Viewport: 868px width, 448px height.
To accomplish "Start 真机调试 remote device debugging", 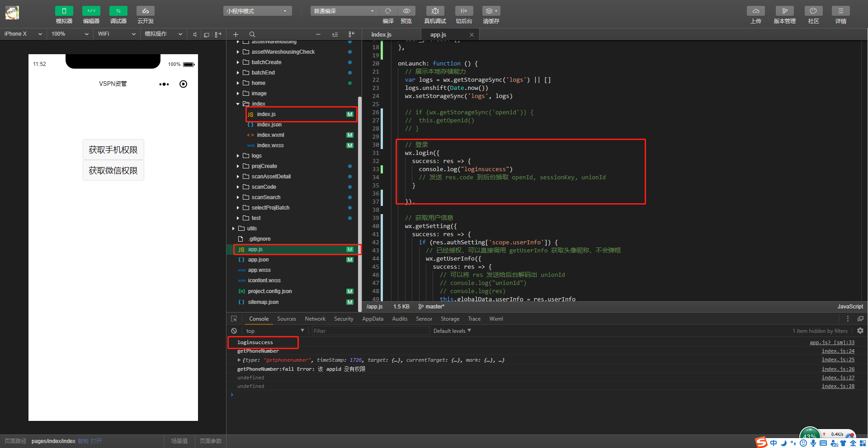I will point(435,11).
